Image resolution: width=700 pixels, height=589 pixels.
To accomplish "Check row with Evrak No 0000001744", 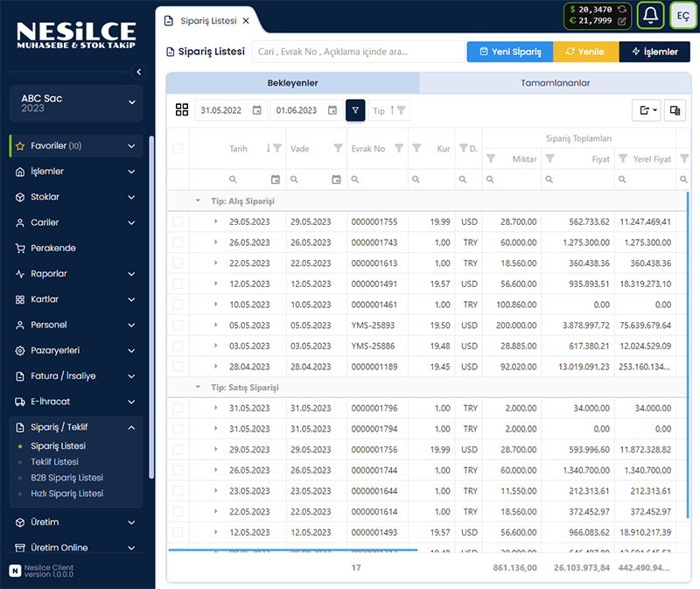I will coord(178,470).
